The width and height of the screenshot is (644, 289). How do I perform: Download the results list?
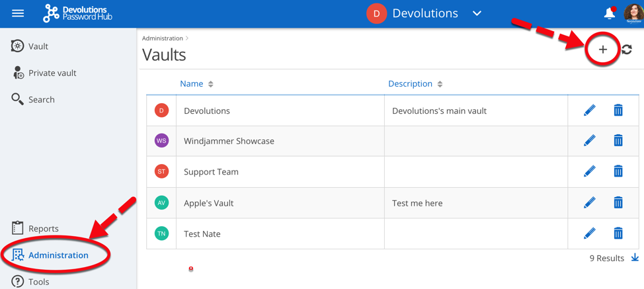635,258
